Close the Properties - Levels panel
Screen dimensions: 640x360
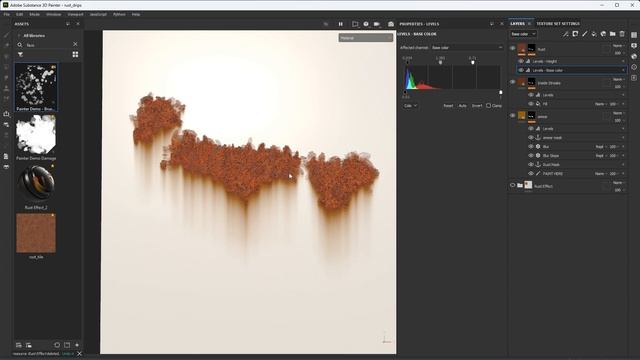(x=502, y=24)
